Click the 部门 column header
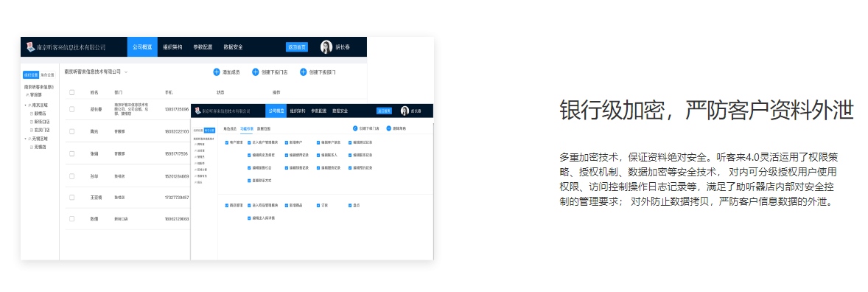 pyautogui.click(x=119, y=92)
